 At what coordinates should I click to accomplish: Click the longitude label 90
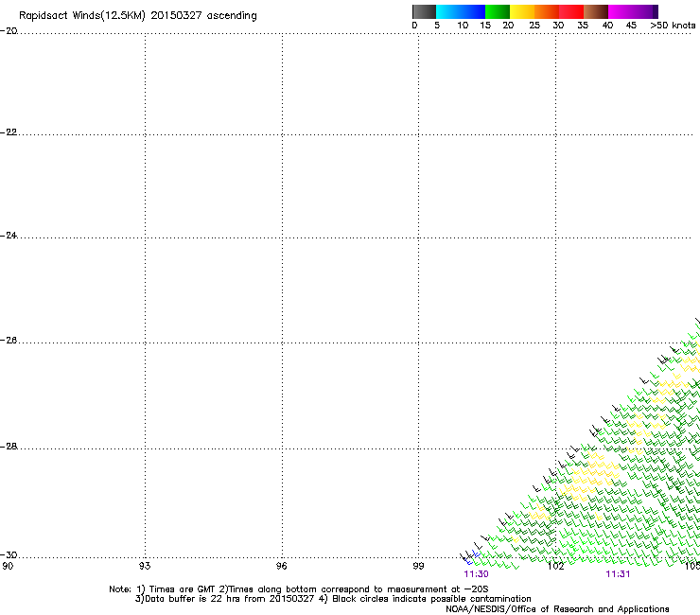coord(8,566)
